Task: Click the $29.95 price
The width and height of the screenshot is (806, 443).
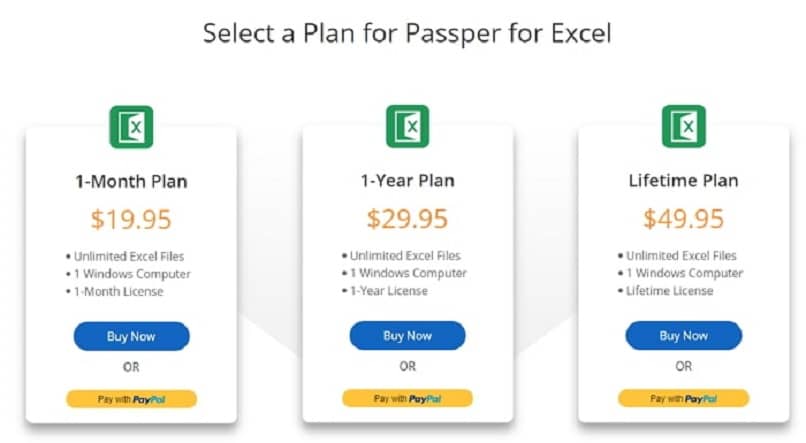Action: 407,219
